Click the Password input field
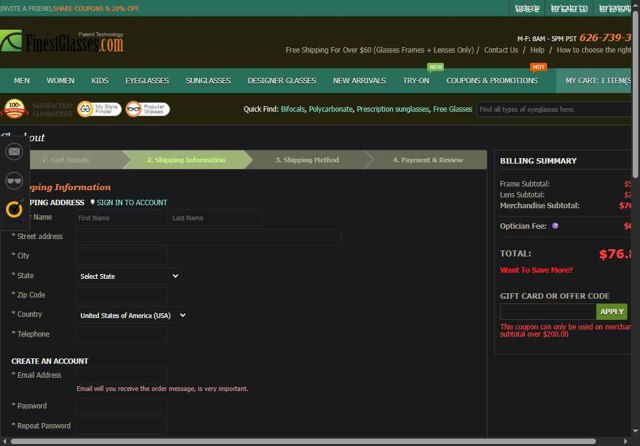This screenshot has width=640, height=446. (x=121, y=406)
